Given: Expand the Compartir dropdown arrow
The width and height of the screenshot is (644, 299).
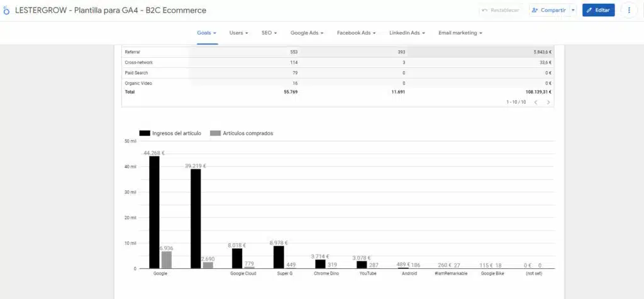Looking at the screenshot, I should pos(574,10).
